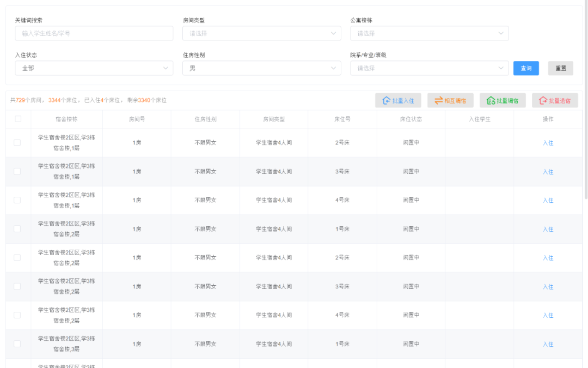Click 入住 link for the first row
The height and width of the screenshot is (368, 588).
548,143
